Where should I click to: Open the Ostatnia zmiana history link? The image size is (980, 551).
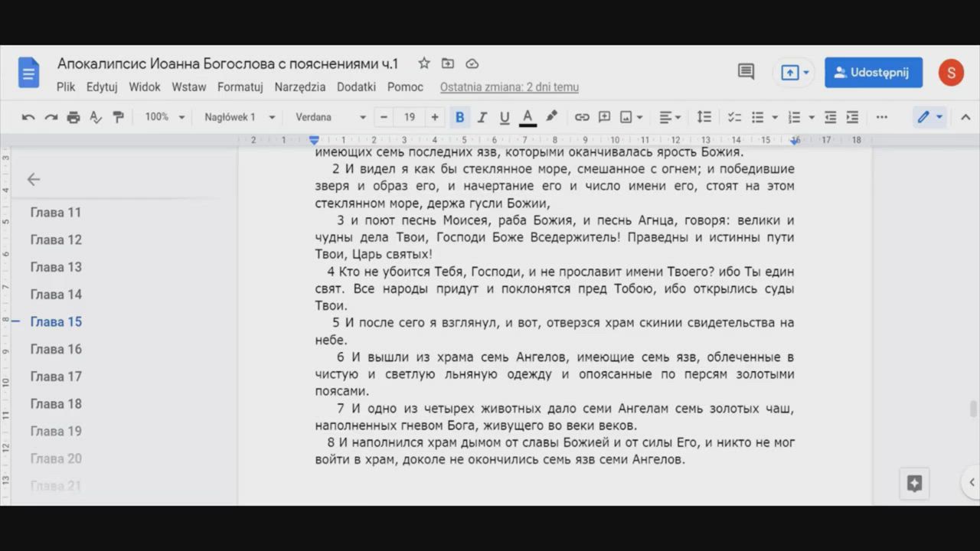tap(509, 87)
